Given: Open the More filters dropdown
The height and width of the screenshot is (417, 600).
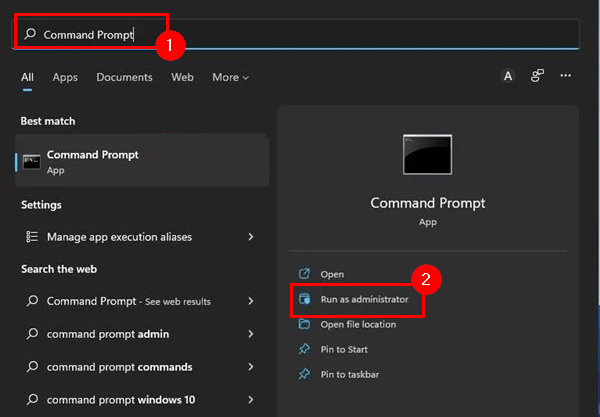Looking at the screenshot, I should coord(231,77).
